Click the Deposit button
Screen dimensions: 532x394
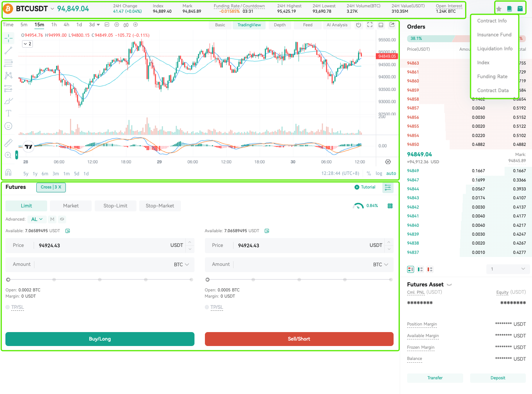498,378
